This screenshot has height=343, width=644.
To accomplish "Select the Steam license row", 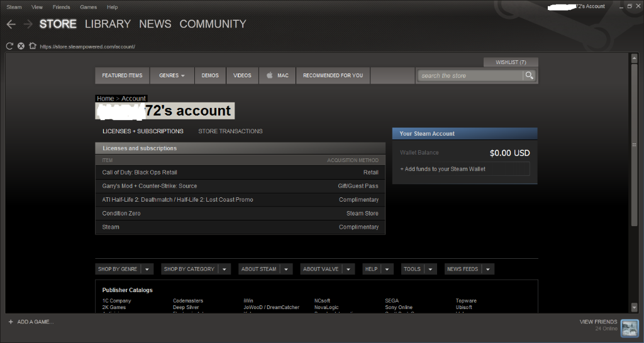I will (240, 227).
